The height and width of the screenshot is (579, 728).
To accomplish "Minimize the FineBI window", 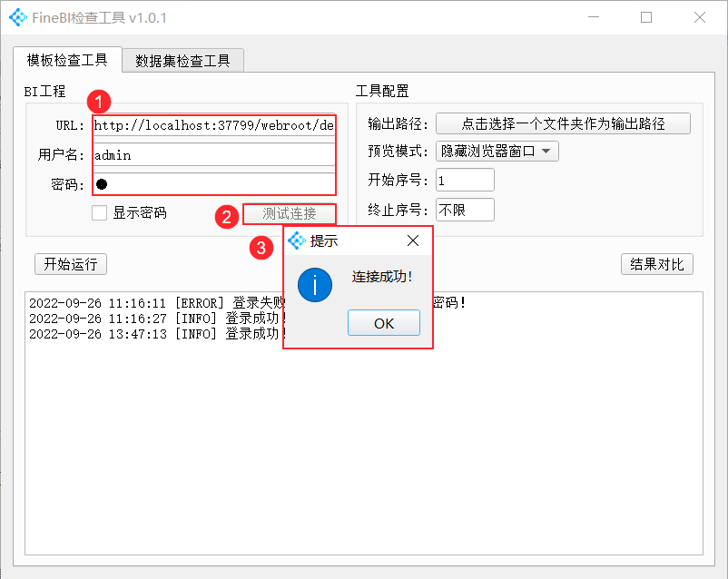I will 594,17.
